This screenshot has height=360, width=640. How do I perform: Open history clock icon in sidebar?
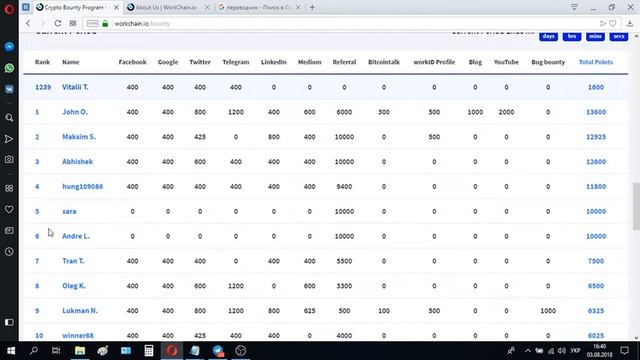point(9,251)
